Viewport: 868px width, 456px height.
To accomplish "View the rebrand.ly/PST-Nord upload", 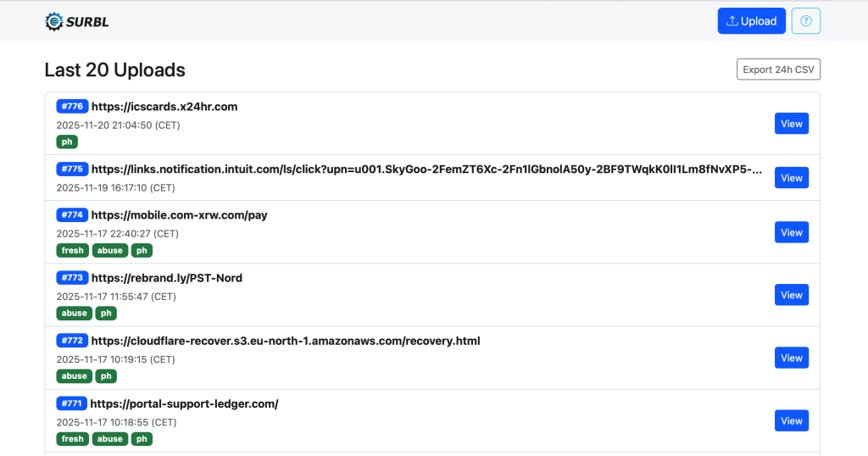I will pos(791,295).
